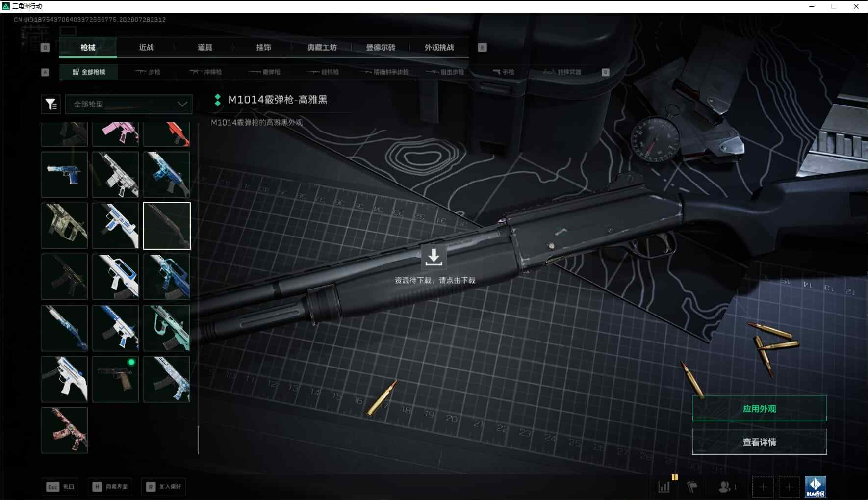The height and width of the screenshot is (500, 868).
Task: Click the skin list vertical scrollbar
Action: (x=198, y=440)
